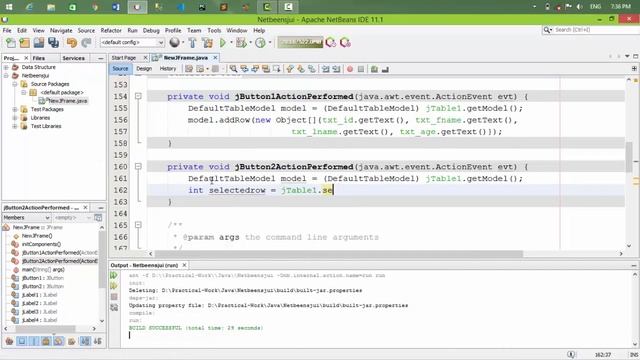The width and height of the screenshot is (640, 360).
Task: Toggle Show Inherited Members in Navigator
Action: tap(9, 341)
